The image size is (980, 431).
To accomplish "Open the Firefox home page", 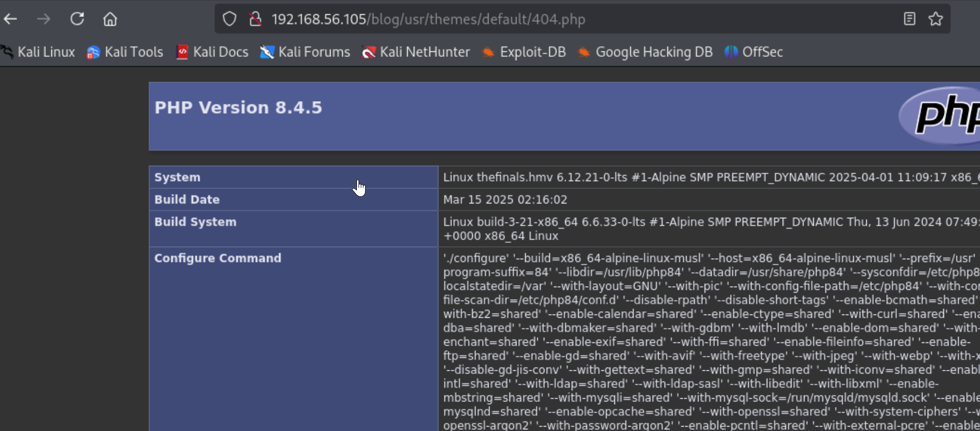I will tap(110, 19).
